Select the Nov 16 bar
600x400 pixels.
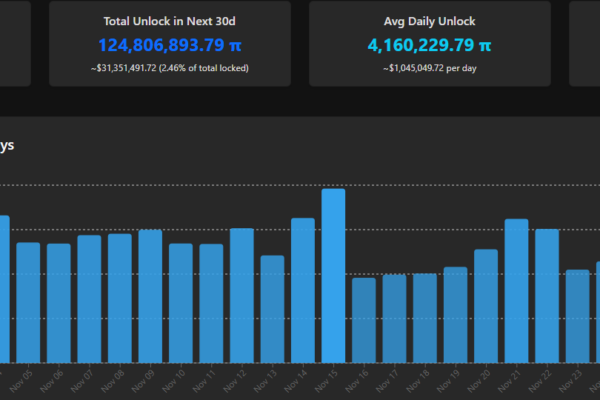[364, 319]
